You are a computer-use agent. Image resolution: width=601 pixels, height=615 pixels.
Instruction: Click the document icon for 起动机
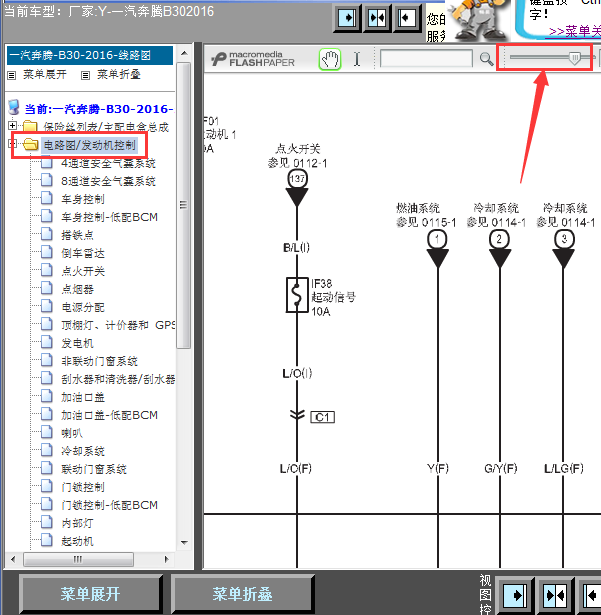(x=47, y=540)
